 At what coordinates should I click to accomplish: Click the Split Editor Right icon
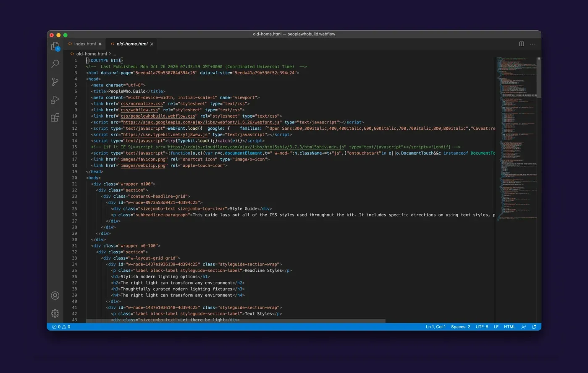pyautogui.click(x=522, y=44)
